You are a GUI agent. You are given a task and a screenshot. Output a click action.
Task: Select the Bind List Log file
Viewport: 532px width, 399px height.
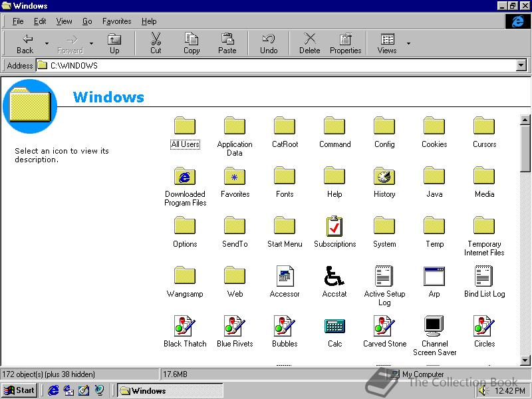(x=484, y=282)
